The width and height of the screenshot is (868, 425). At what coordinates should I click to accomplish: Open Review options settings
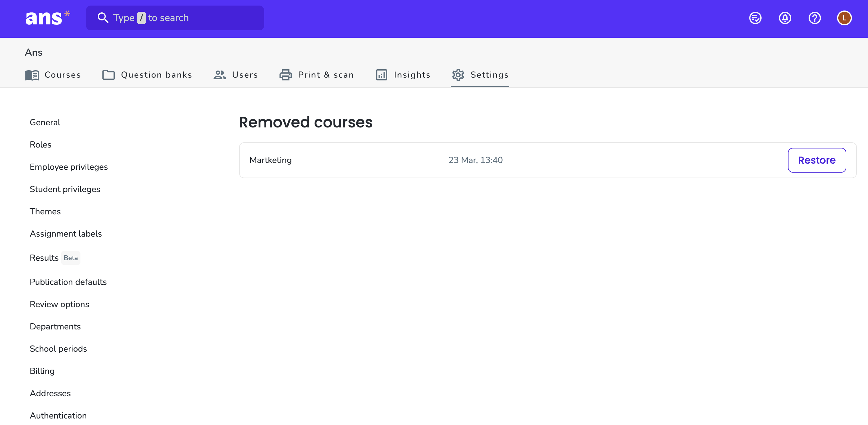pyautogui.click(x=59, y=304)
